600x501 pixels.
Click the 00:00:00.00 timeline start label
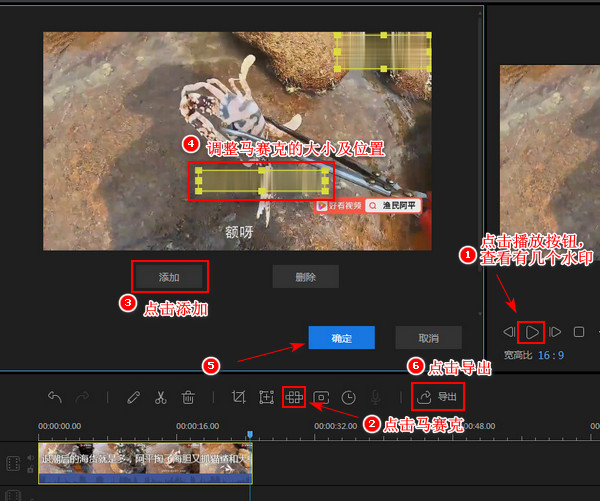click(59, 426)
